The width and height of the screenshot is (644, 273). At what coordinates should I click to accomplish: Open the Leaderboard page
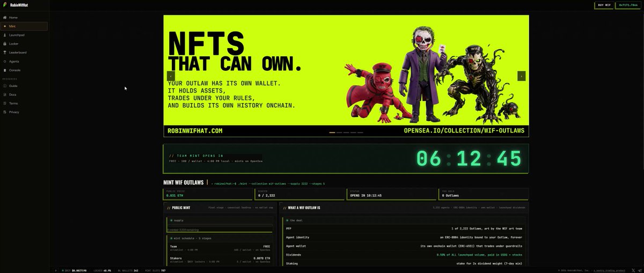click(x=24, y=53)
